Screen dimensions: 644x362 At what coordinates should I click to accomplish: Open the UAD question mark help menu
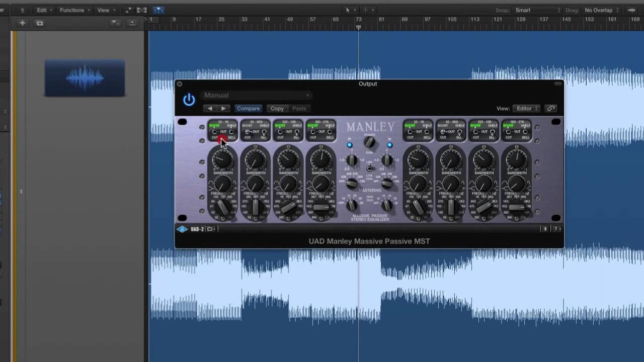pyautogui.click(x=557, y=229)
